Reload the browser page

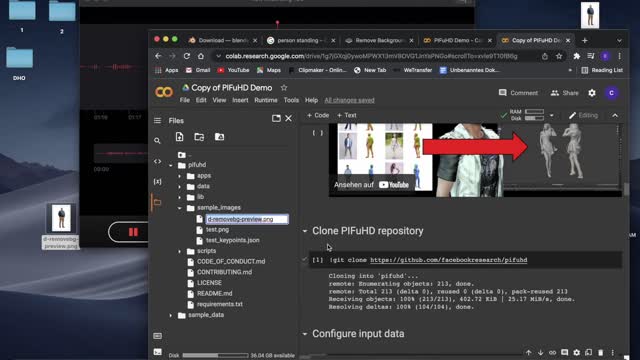click(187, 56)
